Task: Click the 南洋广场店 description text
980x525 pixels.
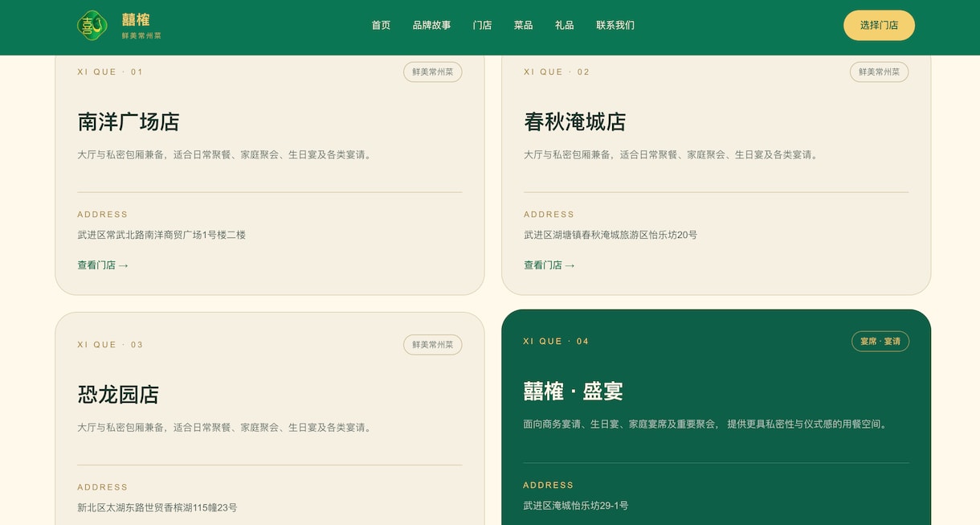Action: click(x=227, y=154)
